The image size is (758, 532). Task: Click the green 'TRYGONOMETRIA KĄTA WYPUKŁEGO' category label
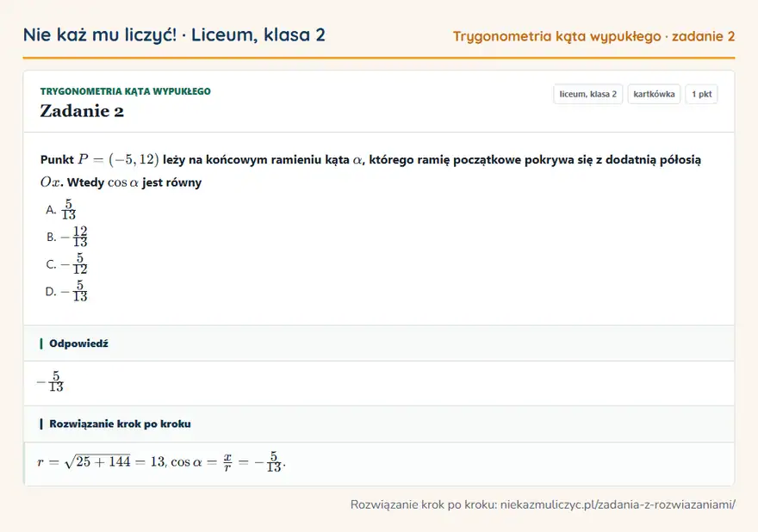coord(125,91)
